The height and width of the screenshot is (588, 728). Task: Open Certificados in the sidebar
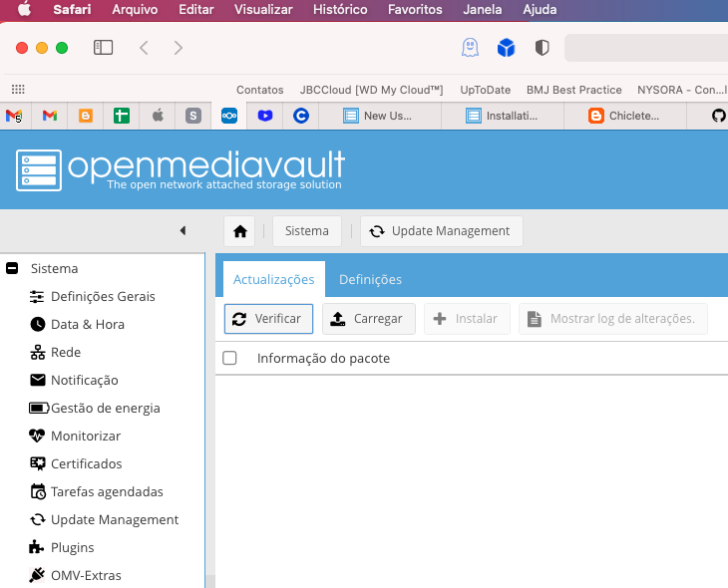[86, 463]
